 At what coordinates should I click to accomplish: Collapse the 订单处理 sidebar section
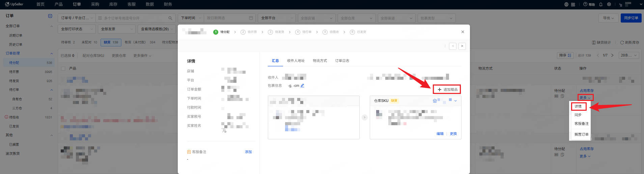pyautogui.click(x=52, y=54)
